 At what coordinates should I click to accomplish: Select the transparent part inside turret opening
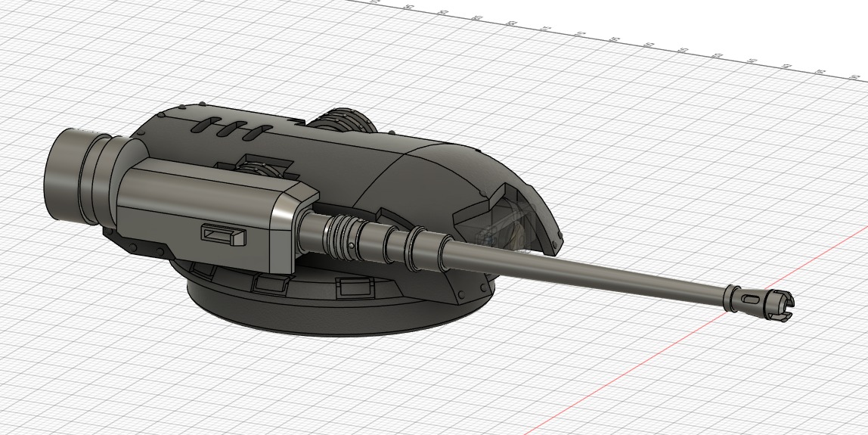pos(507,228)
